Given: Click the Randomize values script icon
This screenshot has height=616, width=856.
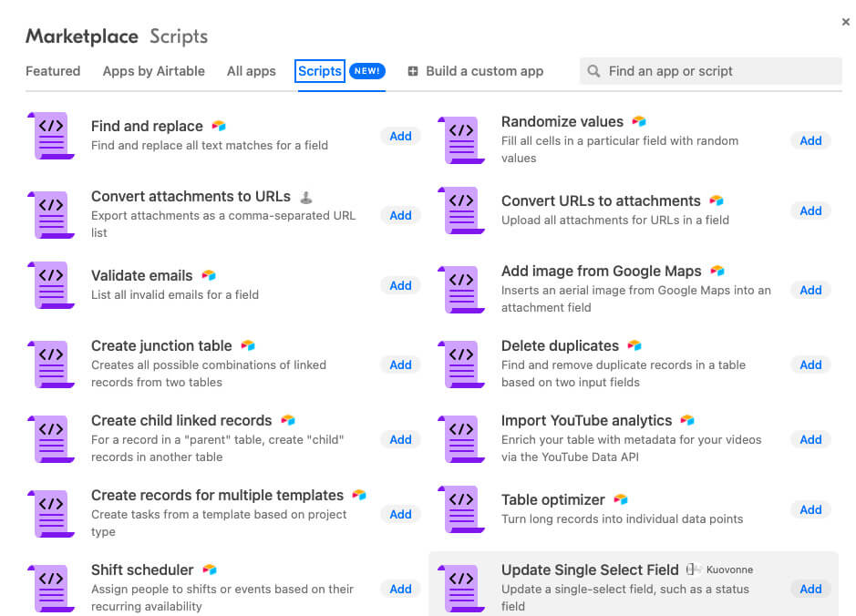Looking at the screenshot, I should (462, 140).
